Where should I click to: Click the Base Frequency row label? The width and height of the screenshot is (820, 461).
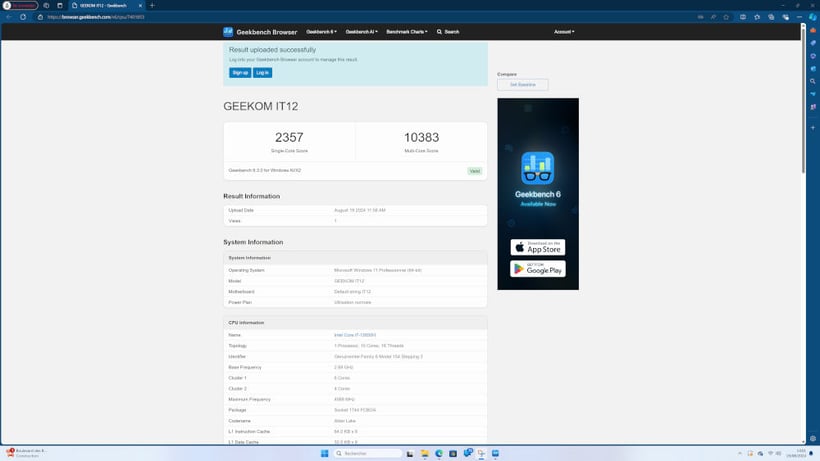245,367
